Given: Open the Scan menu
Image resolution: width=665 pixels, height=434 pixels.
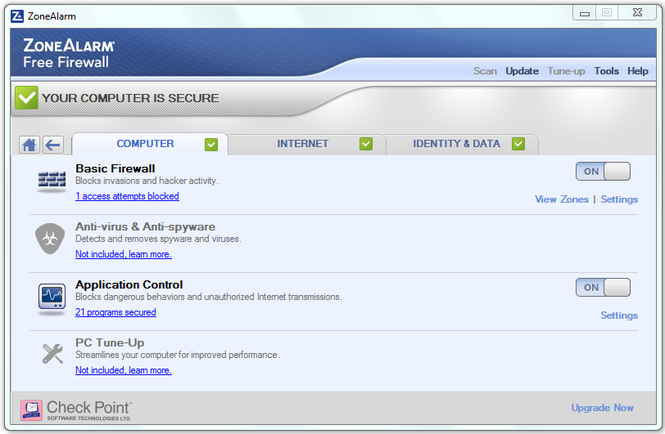Looking at the screenshot, I should pos(485,71).
